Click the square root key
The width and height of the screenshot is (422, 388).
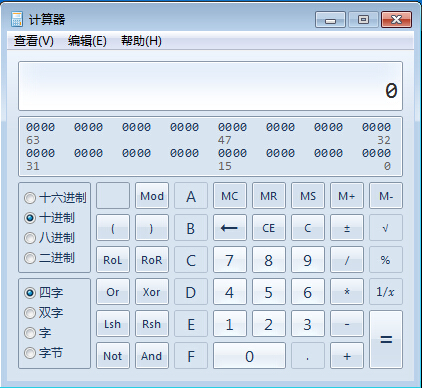point(386,228)
